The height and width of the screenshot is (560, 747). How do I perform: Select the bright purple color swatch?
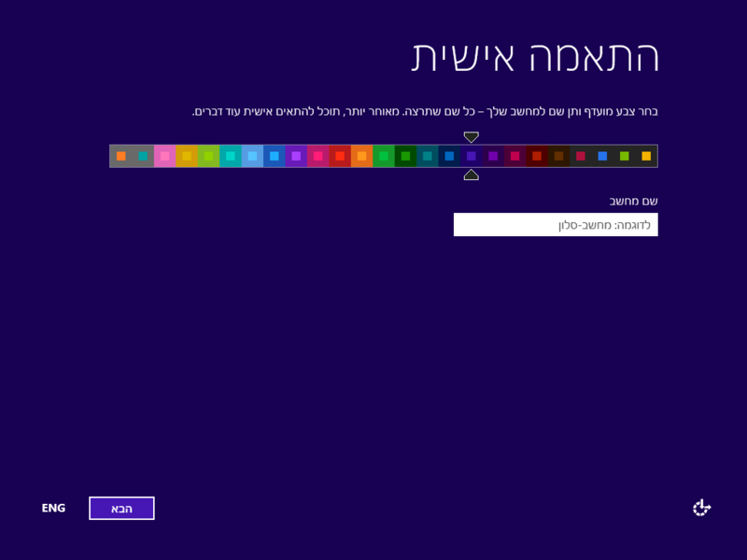tap(296, 156)
